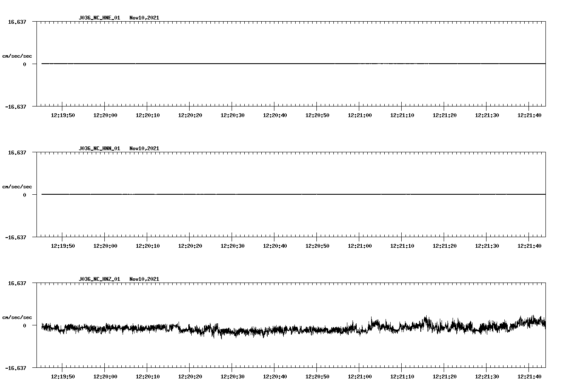
Task: Select the 12:20:20 time label under HNN plot
Action: pos(190,246)
